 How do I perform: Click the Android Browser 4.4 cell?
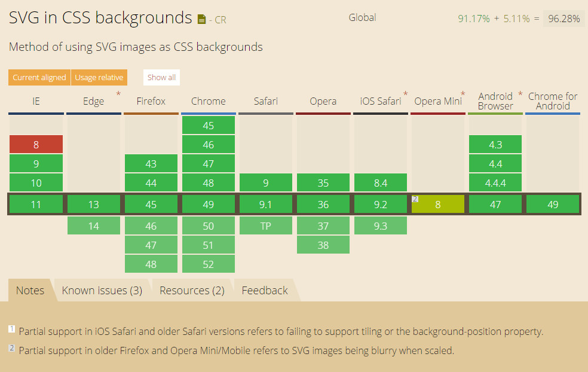(495, 164)
